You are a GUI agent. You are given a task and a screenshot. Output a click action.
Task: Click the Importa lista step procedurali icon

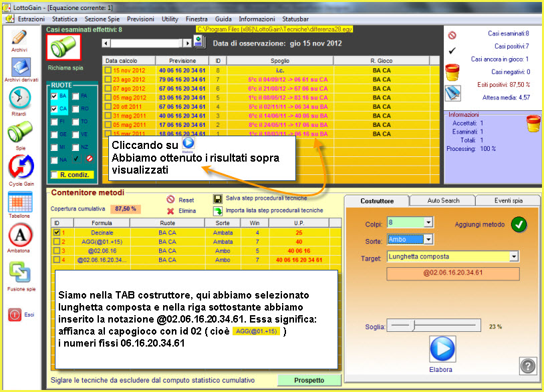(217, 211)
